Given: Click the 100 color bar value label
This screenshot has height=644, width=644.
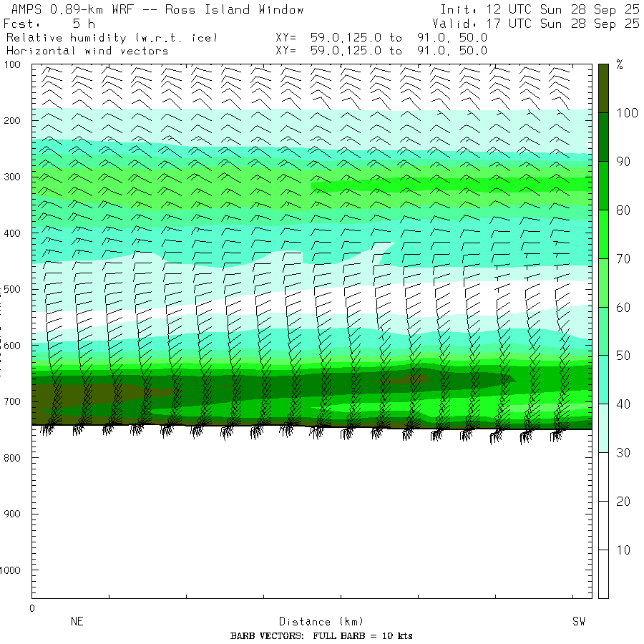Looking at the screenshot, I should (x=627, y=113).
